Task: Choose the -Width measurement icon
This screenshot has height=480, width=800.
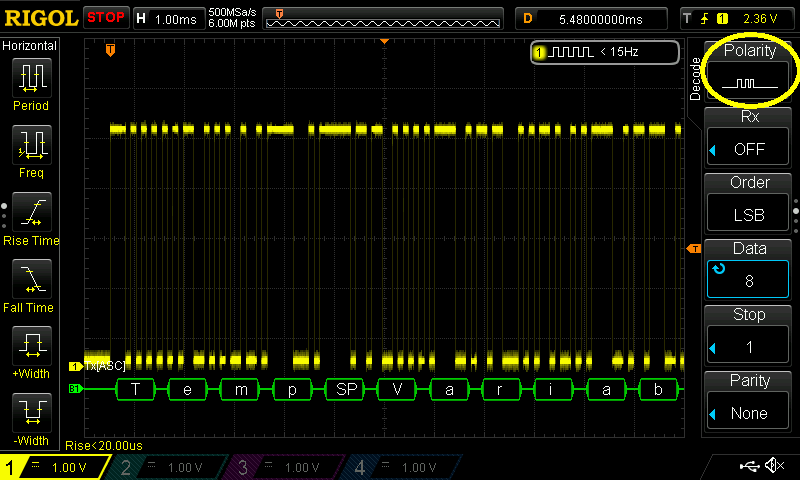Action: click(x=31, y=414)
